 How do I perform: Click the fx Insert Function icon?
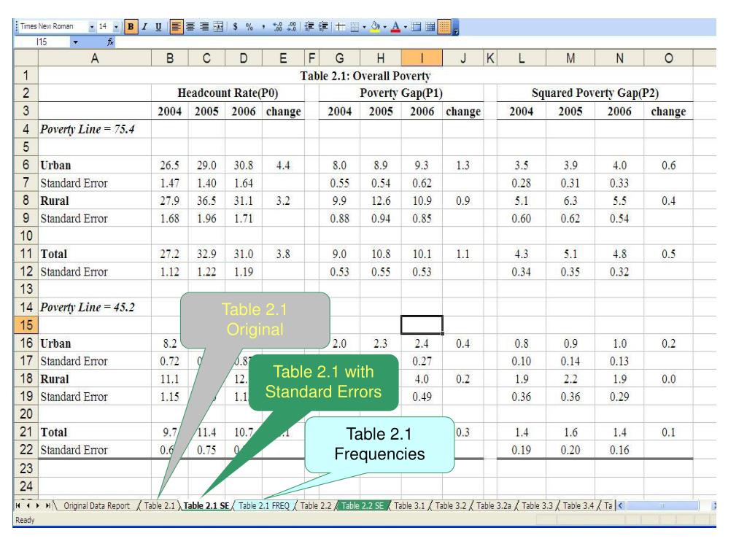click(110, 42)
